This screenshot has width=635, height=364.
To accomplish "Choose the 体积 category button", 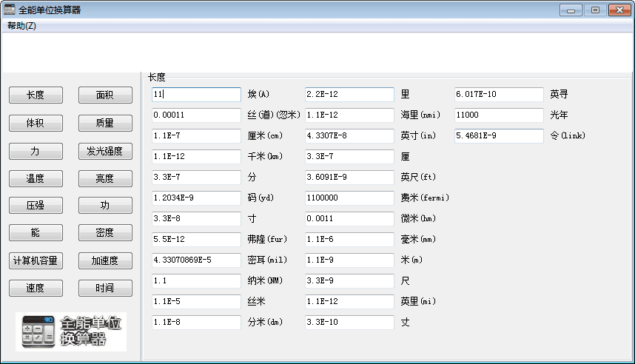I will tap(36, 123).
